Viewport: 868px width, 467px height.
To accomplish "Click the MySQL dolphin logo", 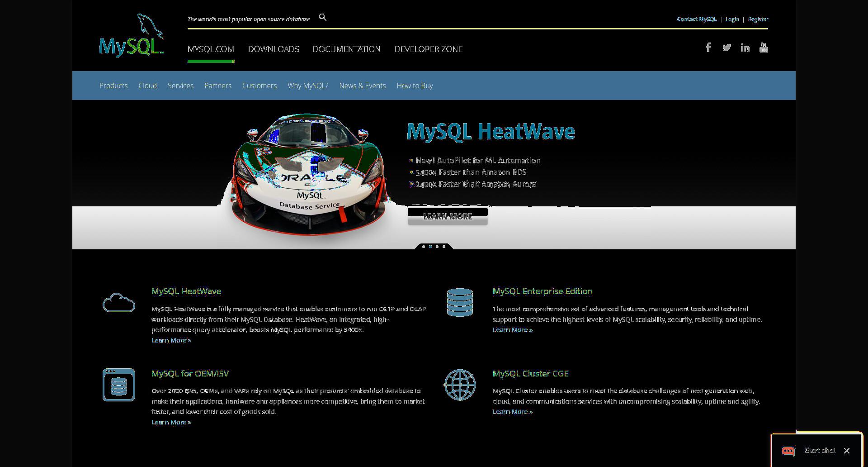I will point(131,35).
